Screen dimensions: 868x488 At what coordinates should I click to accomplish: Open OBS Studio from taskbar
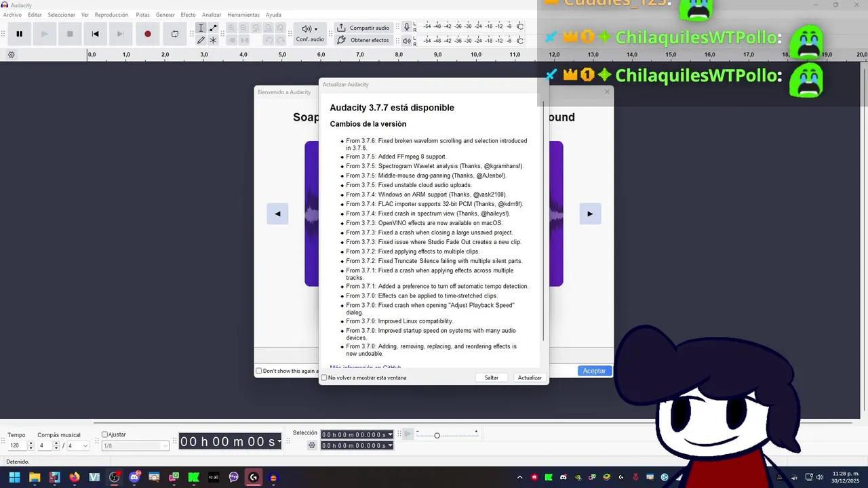pyautogui.click(x=115, y=477)
